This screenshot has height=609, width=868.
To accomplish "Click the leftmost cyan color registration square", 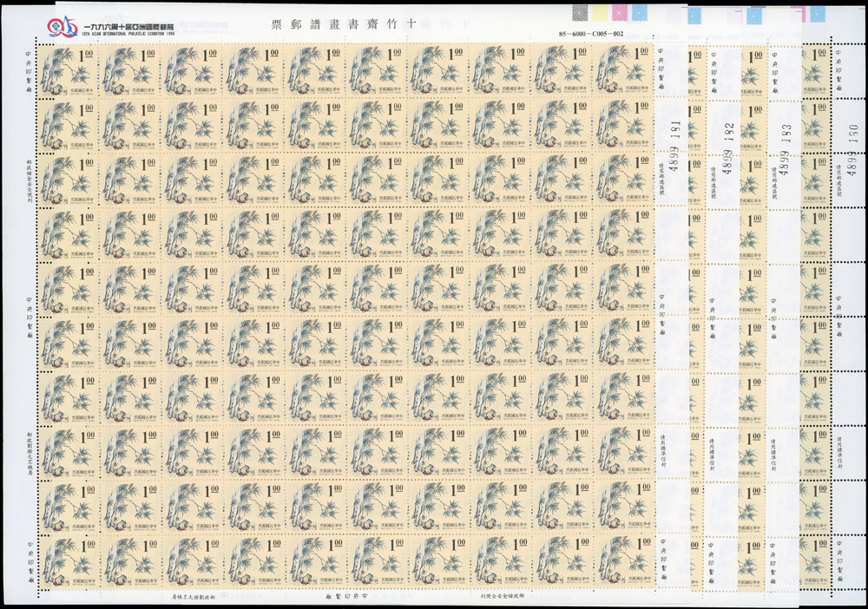I will [640, 13].
